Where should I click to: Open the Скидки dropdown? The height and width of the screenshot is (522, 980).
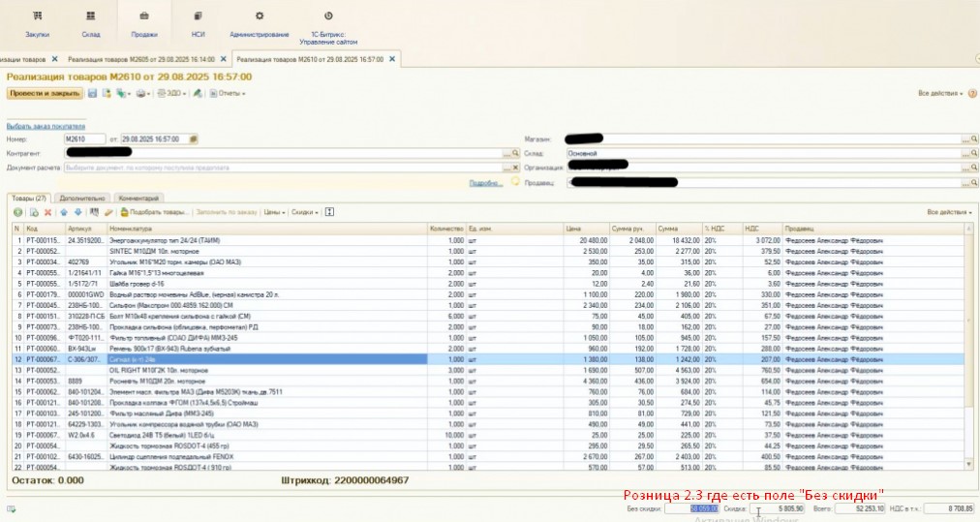[x=305, y=212]
